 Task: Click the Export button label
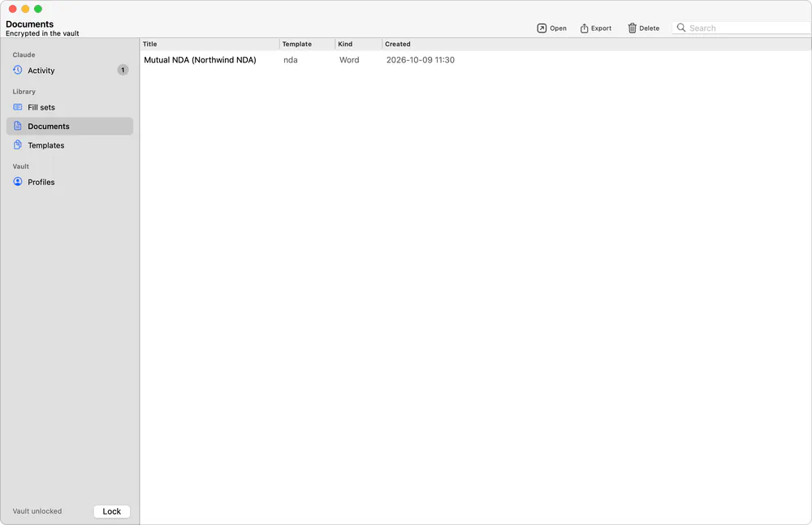pos(601,28)
